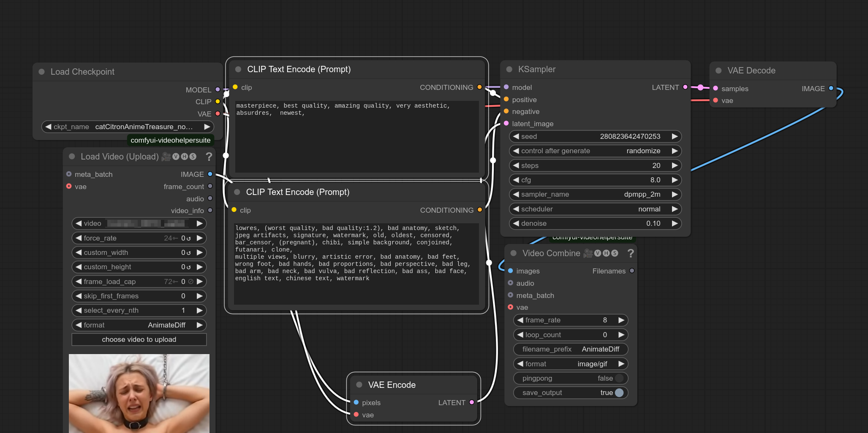The height and width of the screenshot is (433, 868).
Task: Collapse the Load Video (Upload) node dot
Action: click(x=72, y=157)
